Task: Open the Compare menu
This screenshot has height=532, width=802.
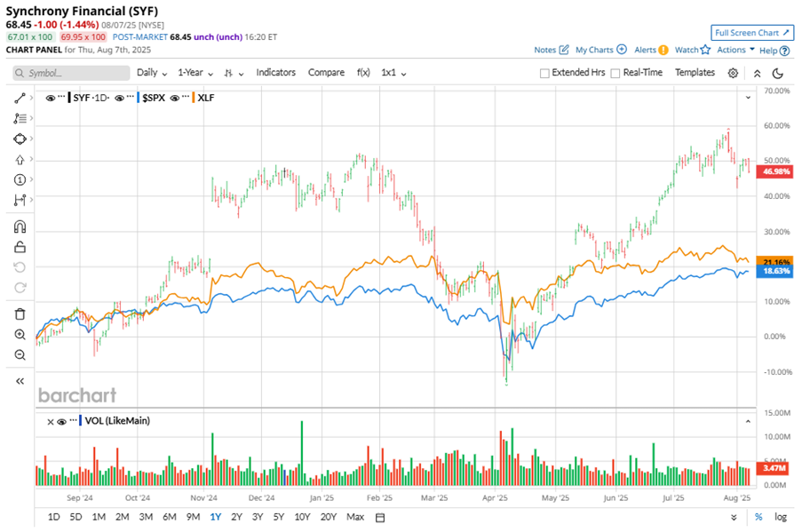Action: (x=326, y=73)
